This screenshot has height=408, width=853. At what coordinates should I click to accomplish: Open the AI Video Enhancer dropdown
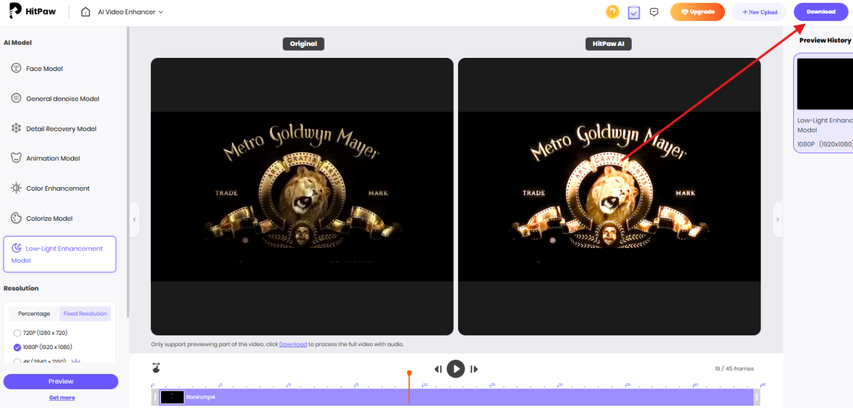(130, 11)
